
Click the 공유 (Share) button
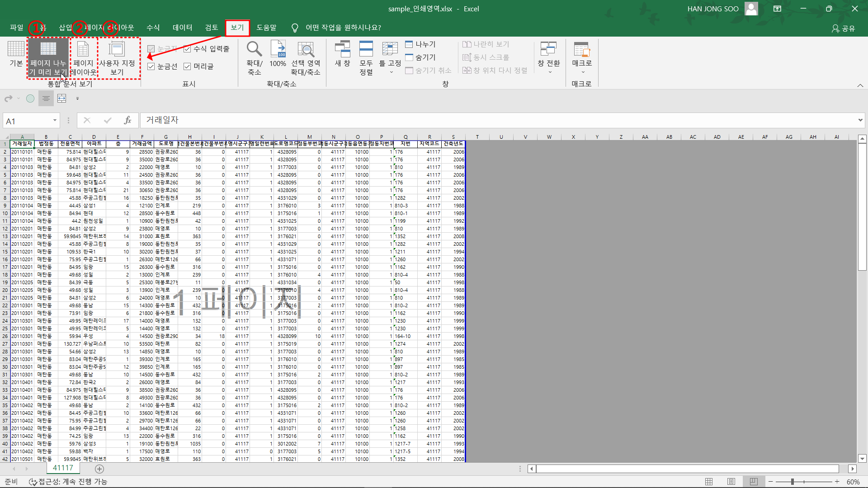(844, 28)
